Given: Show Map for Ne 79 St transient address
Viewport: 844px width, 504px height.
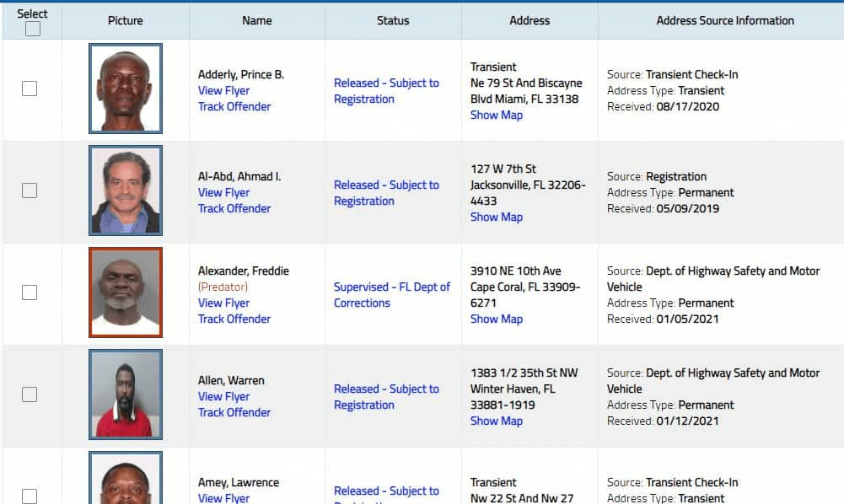Looking at the screenshot, I should 496,115.
